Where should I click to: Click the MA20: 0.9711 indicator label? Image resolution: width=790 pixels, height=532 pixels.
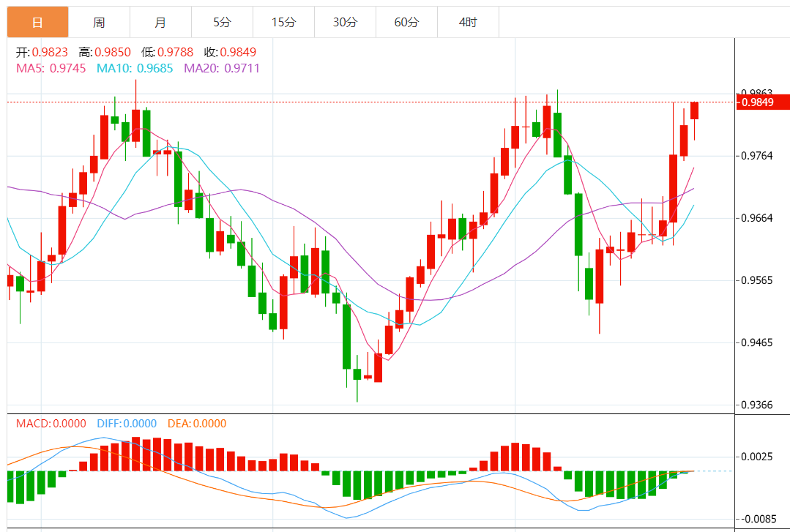click(222, 69)
